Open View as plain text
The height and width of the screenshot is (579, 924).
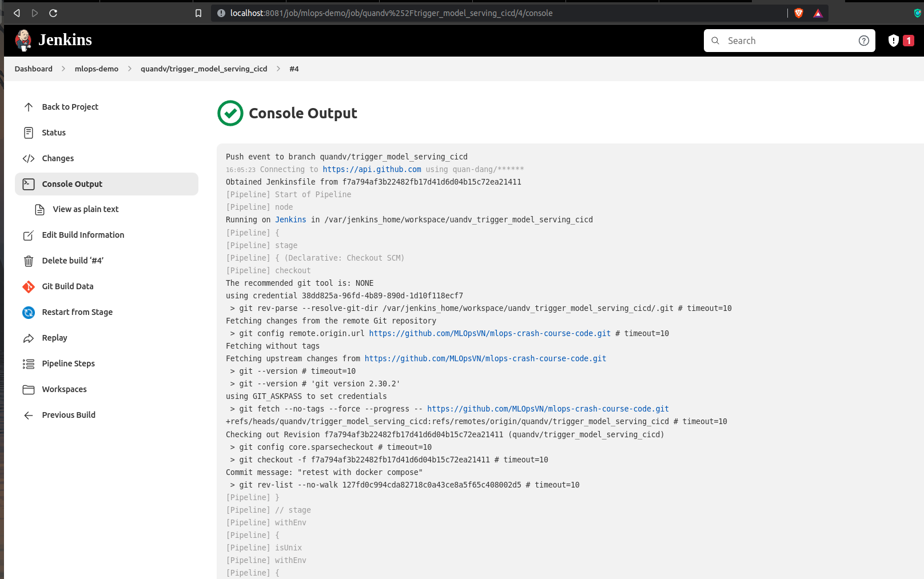[86, 209]
